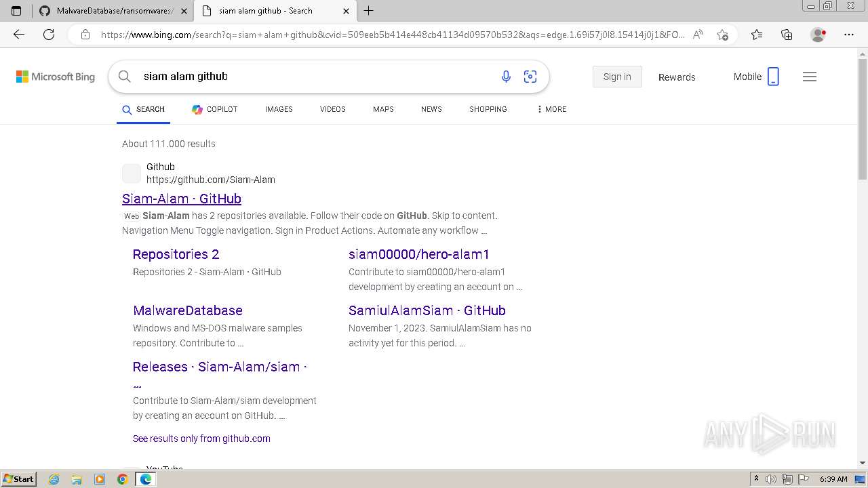Click the vertical page scrollbar thumb
The image size is (868, 488).
pyautogui.click(x=863, y=119)
